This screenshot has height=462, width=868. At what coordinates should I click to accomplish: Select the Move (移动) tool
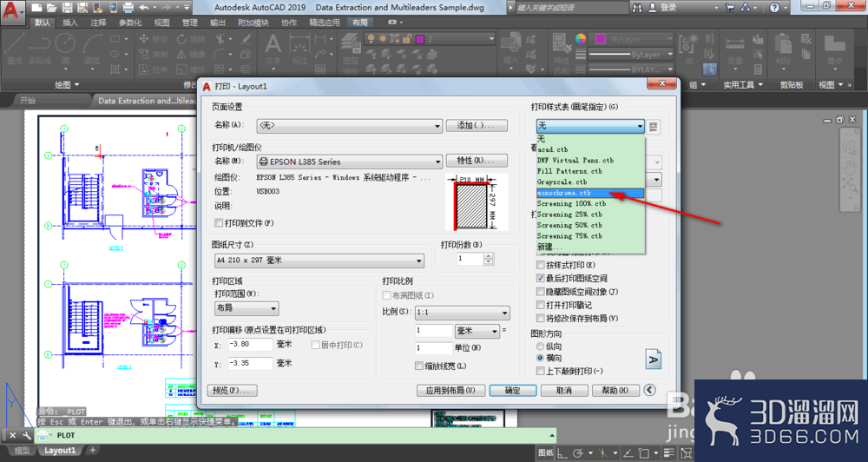pos(154,39)
